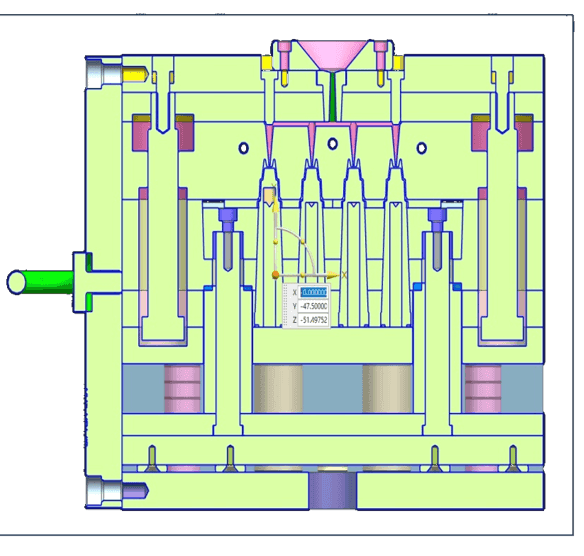Select the purple cylinder at bottom center

[332, 491]
